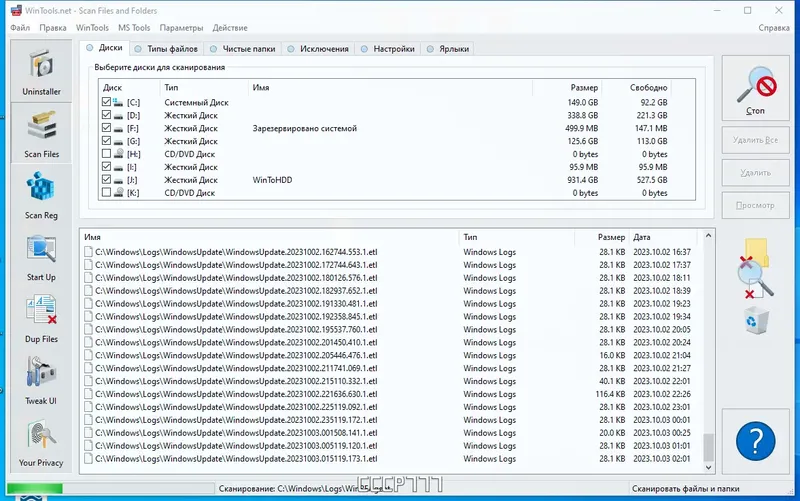Click file icon of WindowsUpdate.20231002.221636.630.1.etl
This screenshot has height=501, width=800.
point(89,394)
